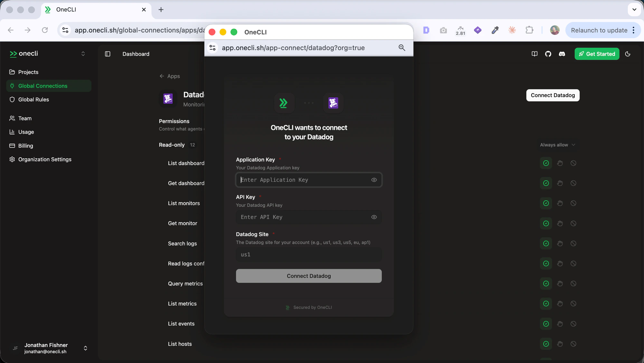
Task: Set List dashboards to require approval
Action: (x=560, y=163)
